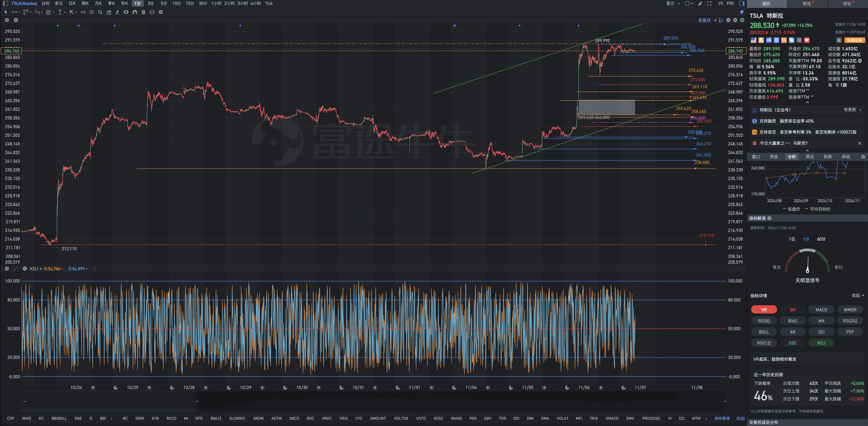
Task: Collapse main chart with up-arrow circle
Action: tap(16, 20)
